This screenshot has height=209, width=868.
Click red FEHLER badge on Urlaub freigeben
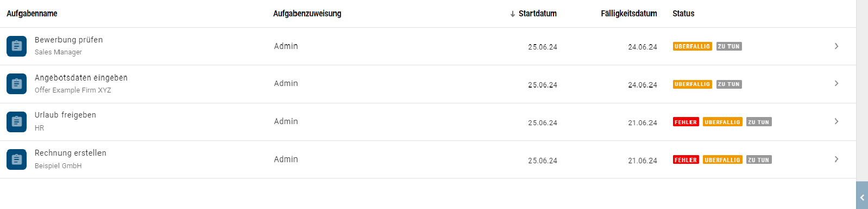click(x=686, y=122)
